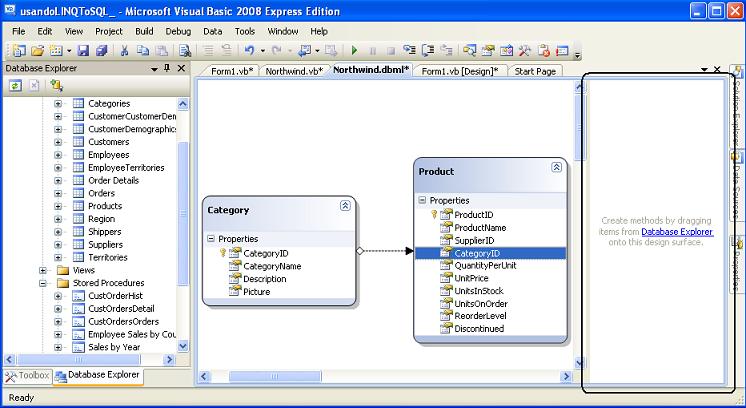The image size is (746, 408).
Task: Follow the Database Explorer link in methods pane
Action: (x=677, y=232)
